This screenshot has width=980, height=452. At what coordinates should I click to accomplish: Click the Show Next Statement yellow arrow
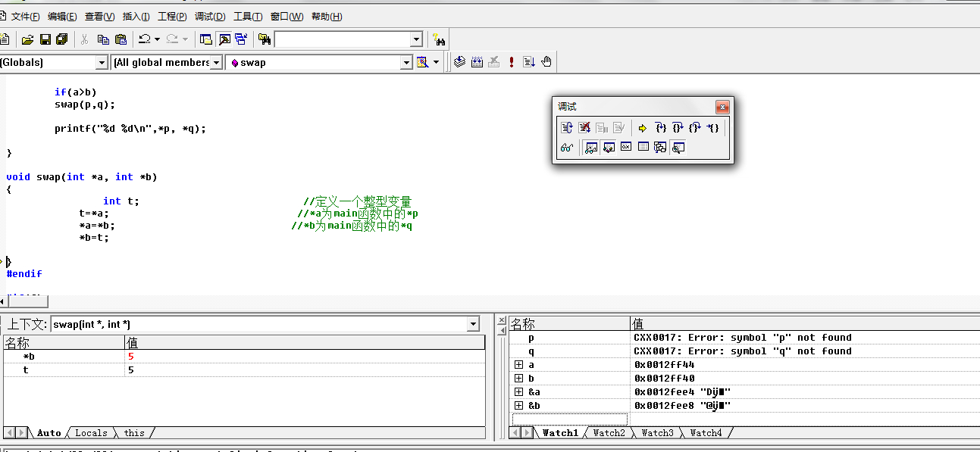643,128
